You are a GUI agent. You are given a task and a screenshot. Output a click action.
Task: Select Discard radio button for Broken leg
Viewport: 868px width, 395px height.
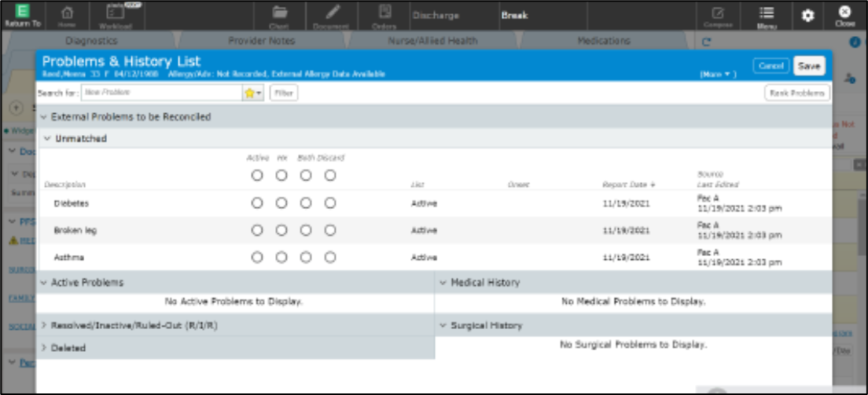click(x=330, y=231)
